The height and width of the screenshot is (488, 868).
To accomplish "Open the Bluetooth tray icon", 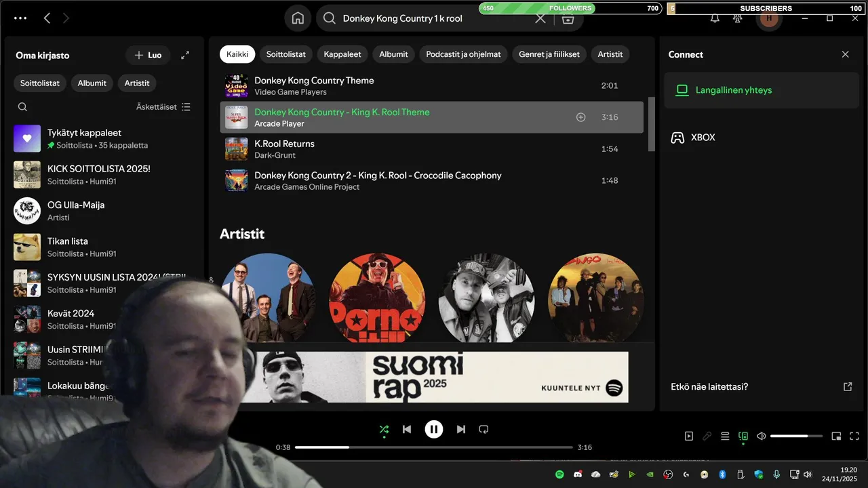I will pyautogui.click(x=722, y=474).
